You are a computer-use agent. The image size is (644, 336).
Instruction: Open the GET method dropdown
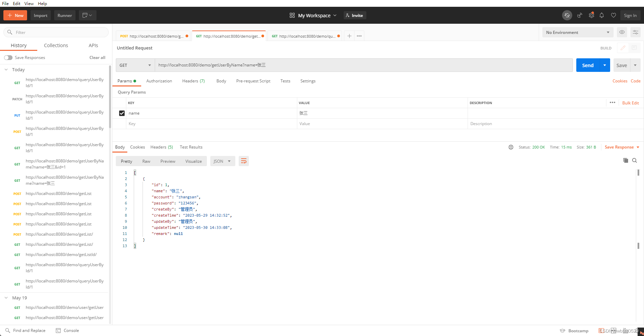pyautogui.click(x=135, y=65)
